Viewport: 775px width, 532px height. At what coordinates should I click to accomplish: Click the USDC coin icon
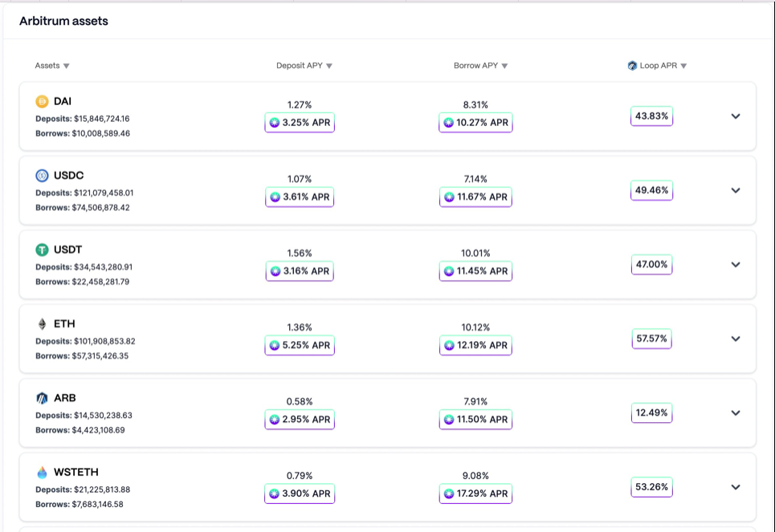click(x=42, y=176)
